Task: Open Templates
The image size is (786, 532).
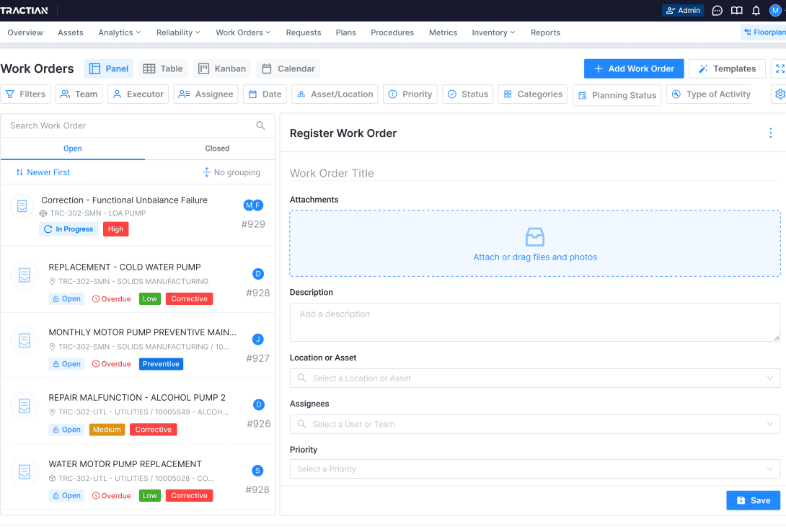Action: (x=727, y=68)
